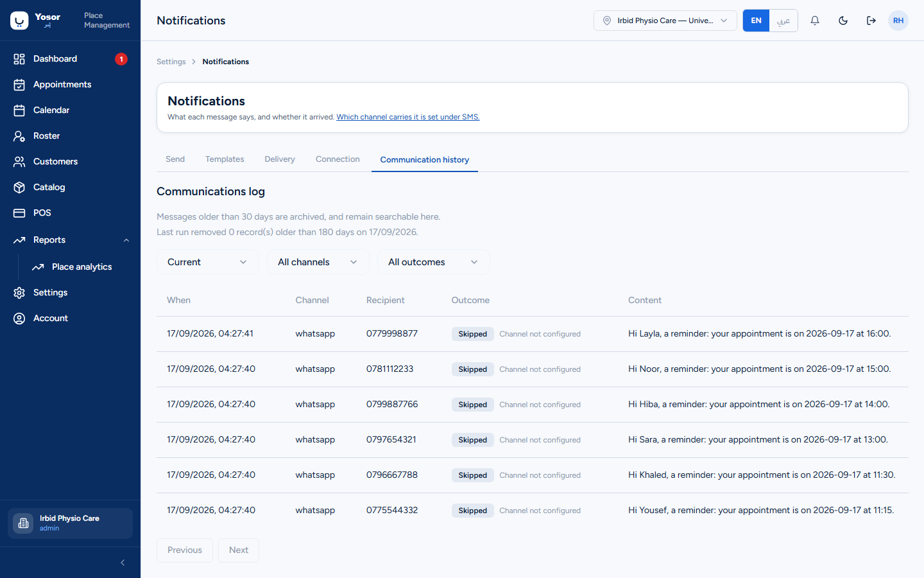This screenshot has height=578, width=924.
Task: Select the Communication history tab
Action: tap(425, 160)
